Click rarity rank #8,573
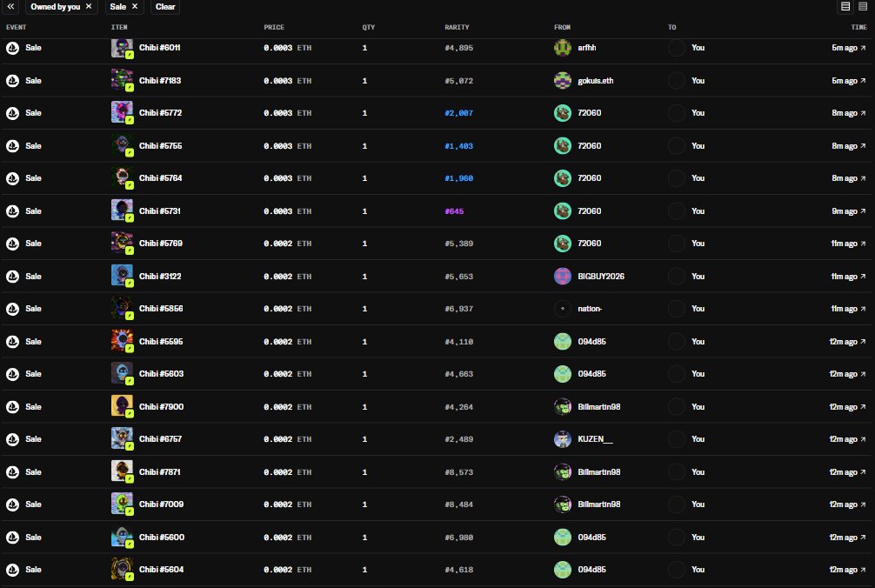 (x=458, y=472)
